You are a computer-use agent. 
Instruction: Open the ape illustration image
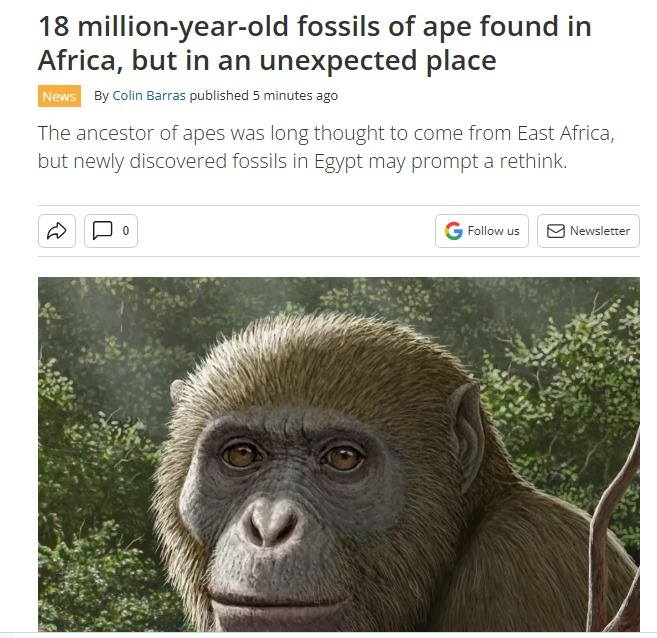[338, 453]
